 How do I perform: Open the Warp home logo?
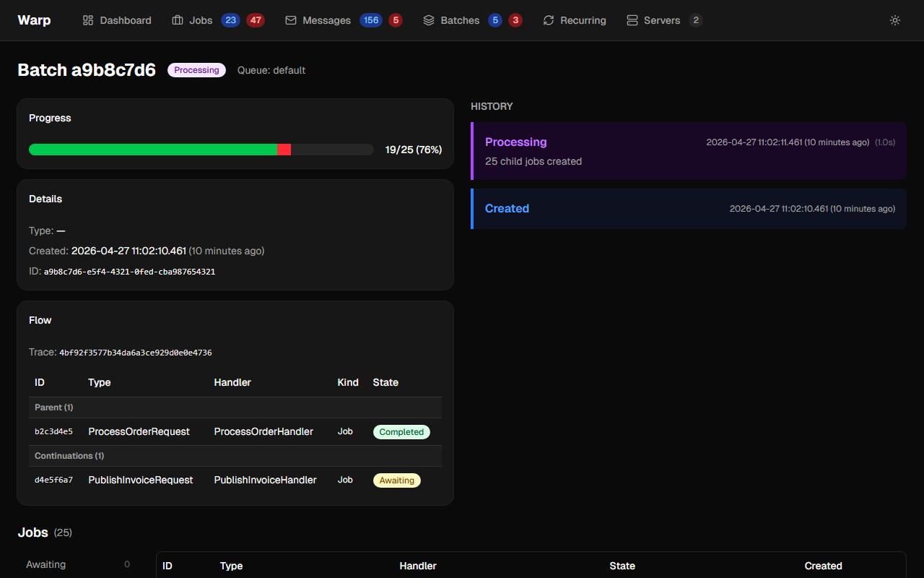[x=34, y=20]
